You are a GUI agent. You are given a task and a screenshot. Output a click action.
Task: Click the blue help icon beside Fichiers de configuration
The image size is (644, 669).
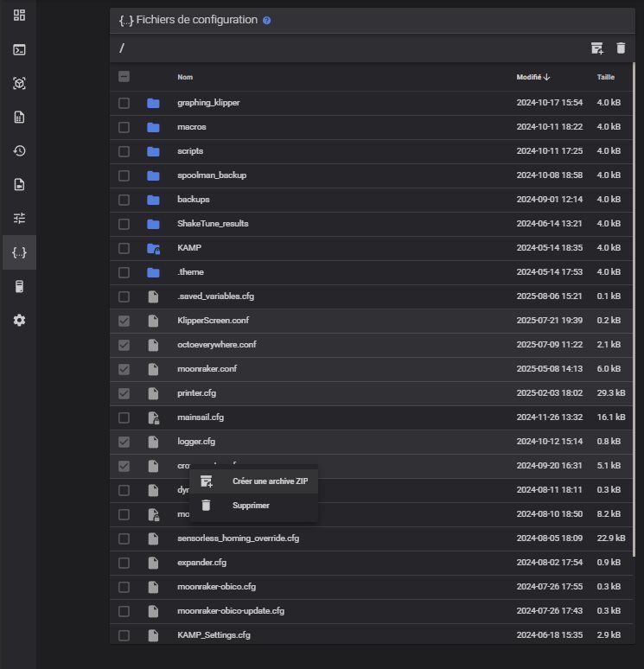click(x=267, y=21)
